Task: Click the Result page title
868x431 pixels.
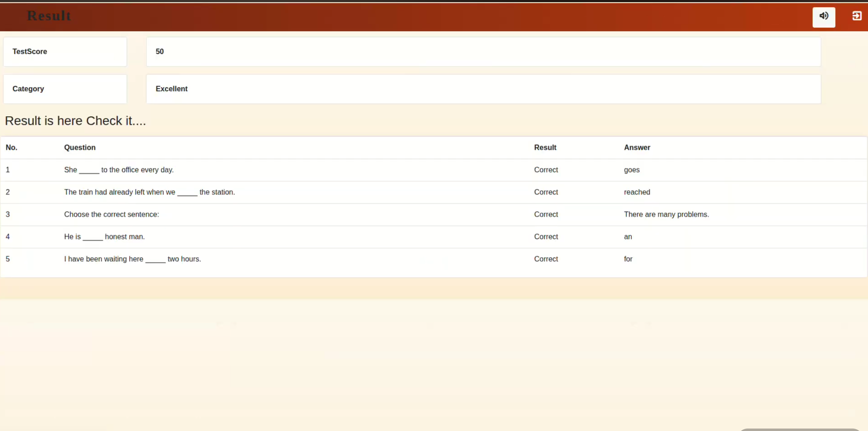Action: click(x=49, y=16)
